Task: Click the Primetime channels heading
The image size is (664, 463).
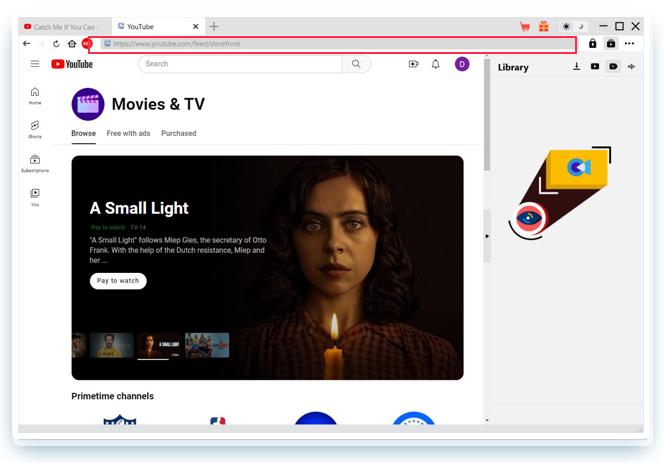Action: (x=113, y=396)
